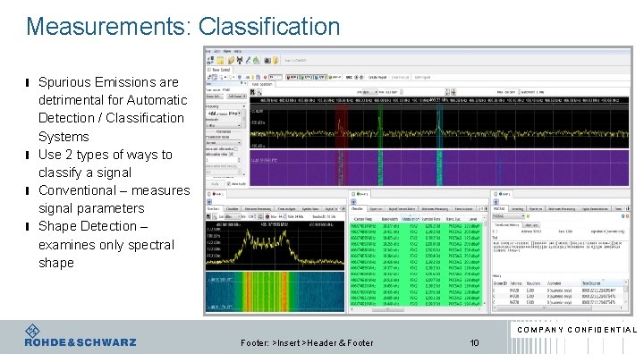The image size is (644, 362).
Task: Open the reference level unit dropdown above spectrum
Action: (x=369, y=92)
